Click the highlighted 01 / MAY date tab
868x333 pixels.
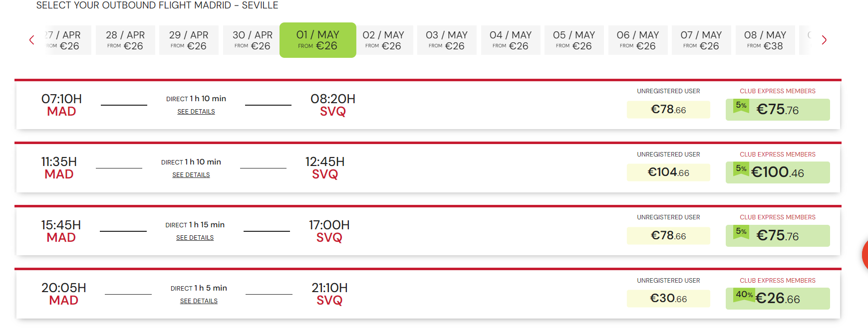click(317, 40)
